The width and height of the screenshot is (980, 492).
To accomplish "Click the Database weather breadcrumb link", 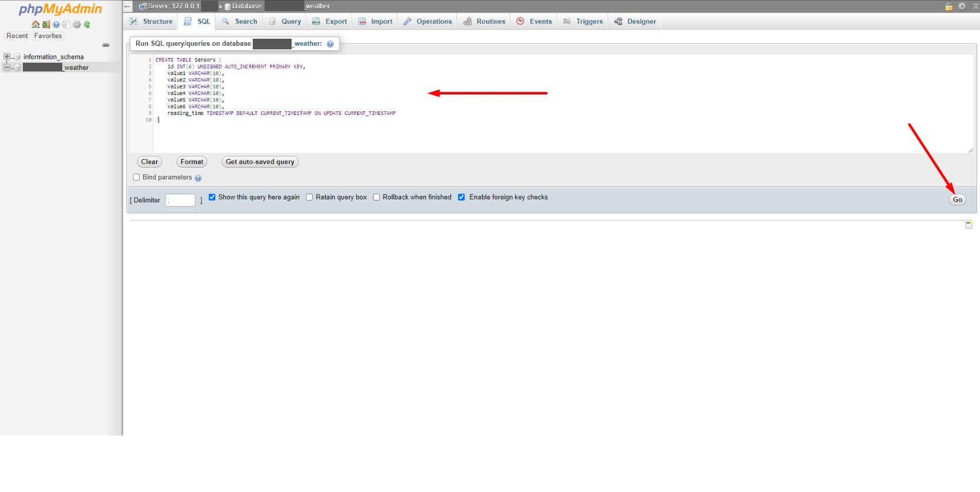I will (281, 6).
